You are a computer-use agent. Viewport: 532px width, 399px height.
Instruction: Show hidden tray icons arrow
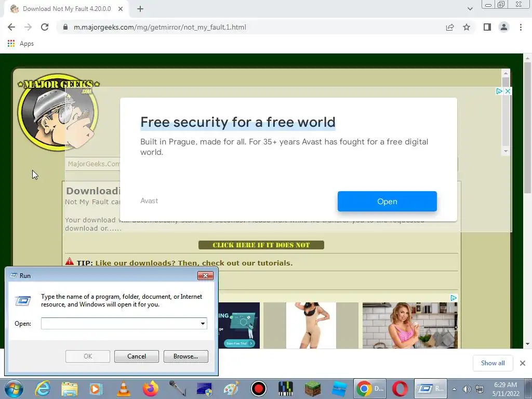454,389
